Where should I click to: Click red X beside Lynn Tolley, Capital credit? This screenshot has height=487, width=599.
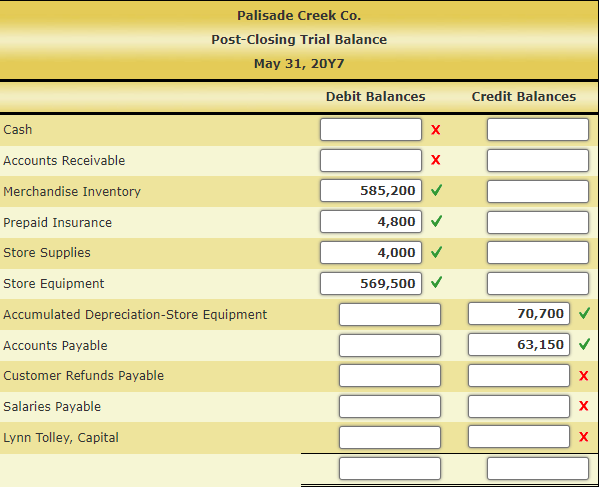click(x=584, y=437)
